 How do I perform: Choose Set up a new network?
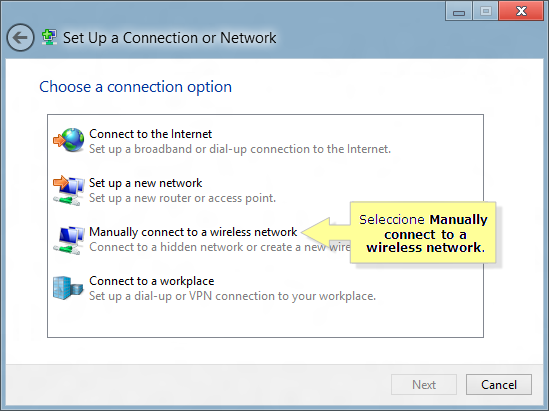tap(145, 183)
